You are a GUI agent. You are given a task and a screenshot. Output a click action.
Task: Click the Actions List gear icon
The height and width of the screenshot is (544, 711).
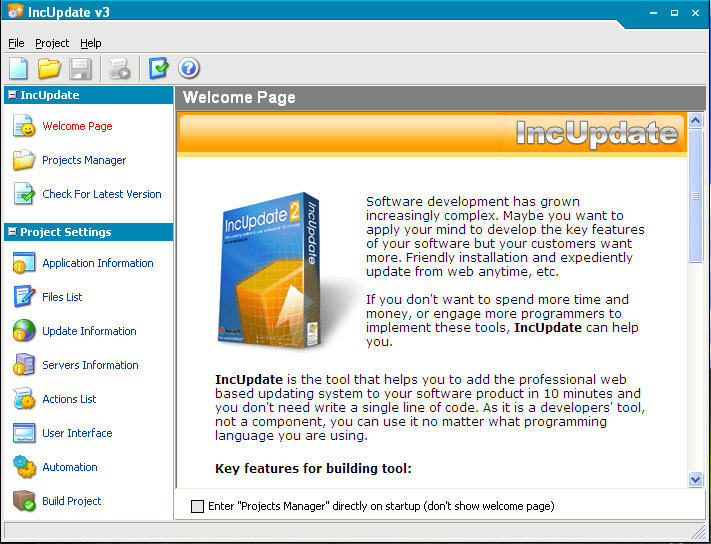pos(24,398)
